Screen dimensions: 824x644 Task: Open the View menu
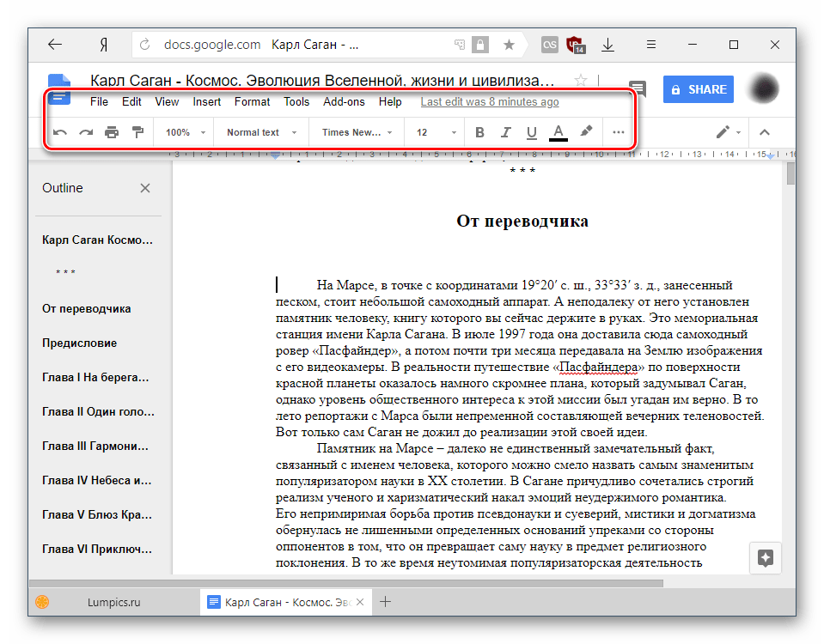167,102
